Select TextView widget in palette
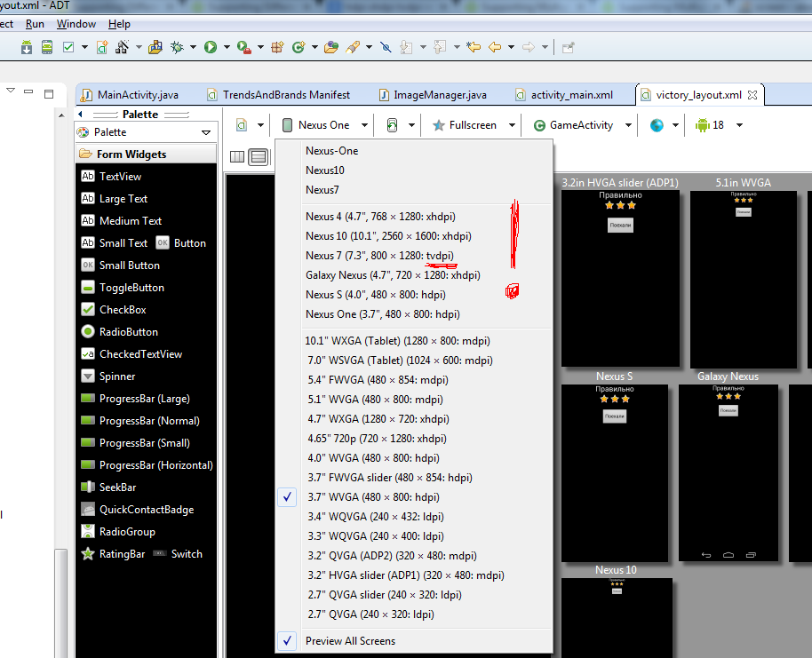 tap(111, 177)
